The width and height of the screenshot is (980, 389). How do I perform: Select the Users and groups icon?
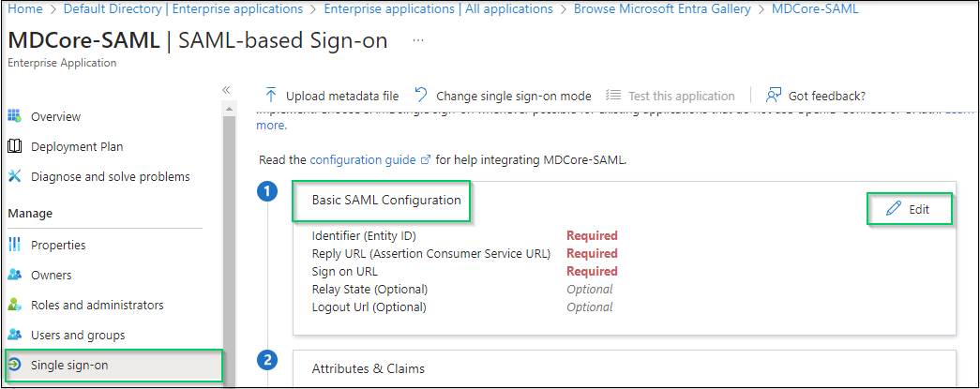point(14,336)
